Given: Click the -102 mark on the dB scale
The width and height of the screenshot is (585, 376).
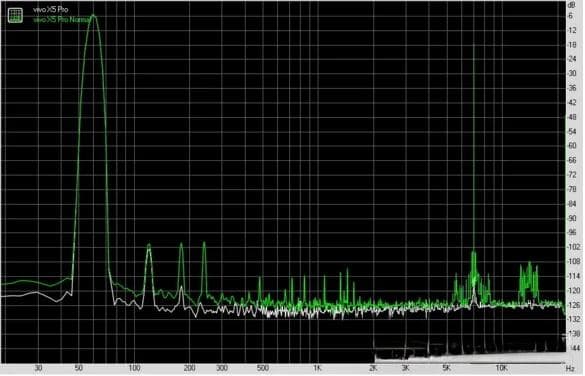Looking at the screenshot, I should coord(573,247).
